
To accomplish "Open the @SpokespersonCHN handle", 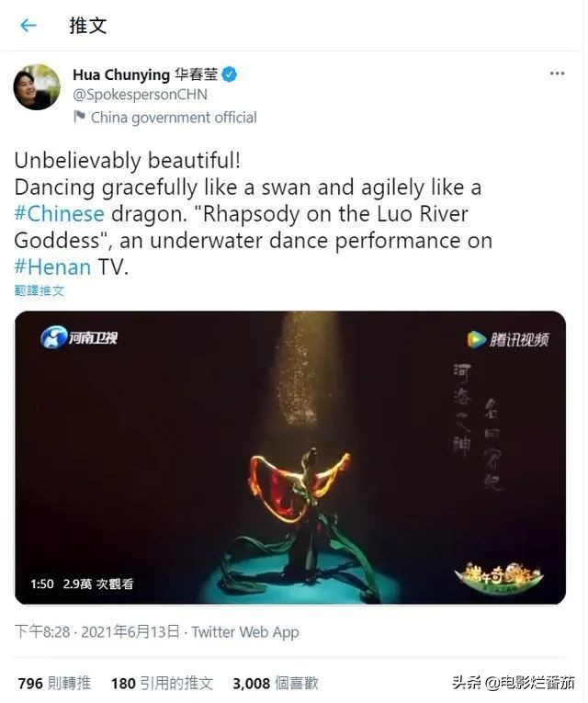I will pos(140,95).
